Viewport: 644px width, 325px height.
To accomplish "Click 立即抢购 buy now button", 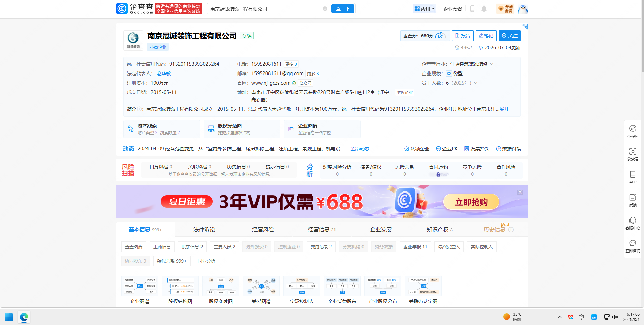I will coord(471,202).
